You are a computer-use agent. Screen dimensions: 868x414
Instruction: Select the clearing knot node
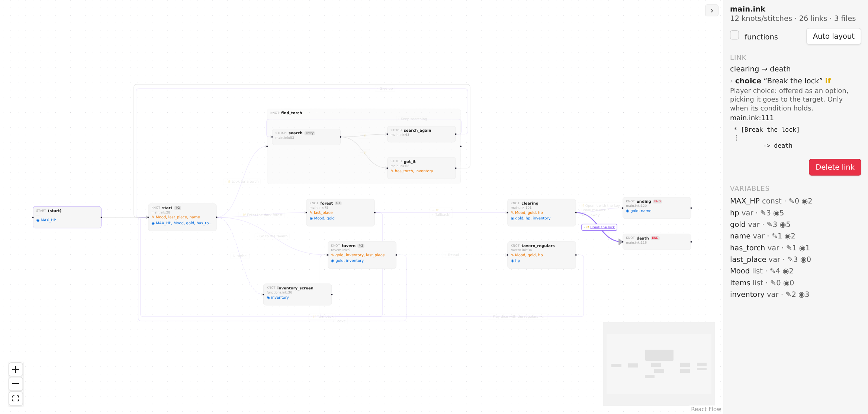click(x=541, y=213)
